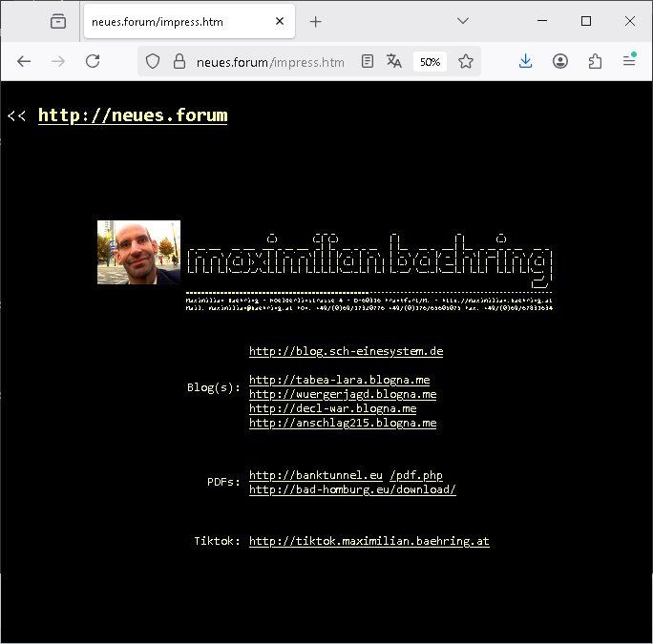This screenshot has width=653, height=644.
Task: Follow the http://neues.forum heading link
Action: (x=133, y=115)
